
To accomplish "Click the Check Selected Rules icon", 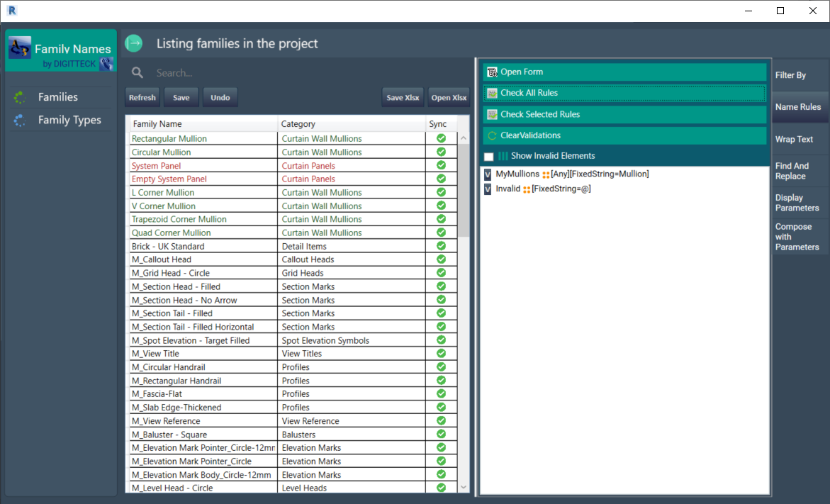I will click(491, 113).
